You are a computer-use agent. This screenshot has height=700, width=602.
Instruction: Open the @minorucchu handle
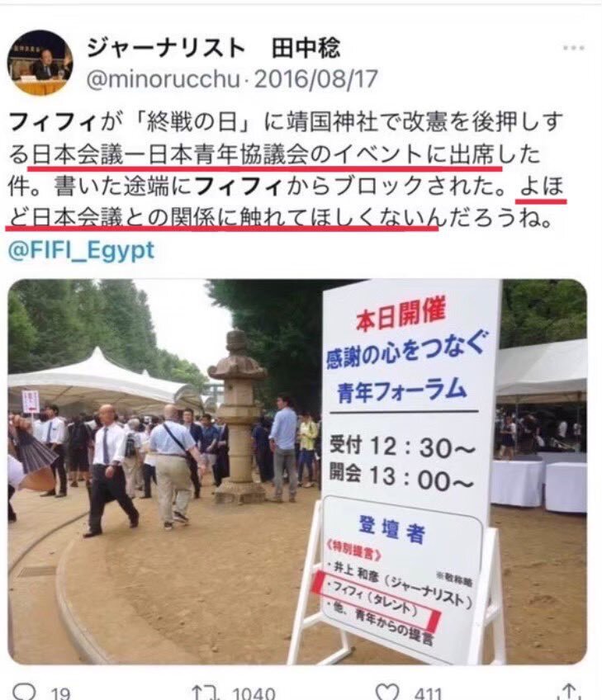(x=164, y=79)
